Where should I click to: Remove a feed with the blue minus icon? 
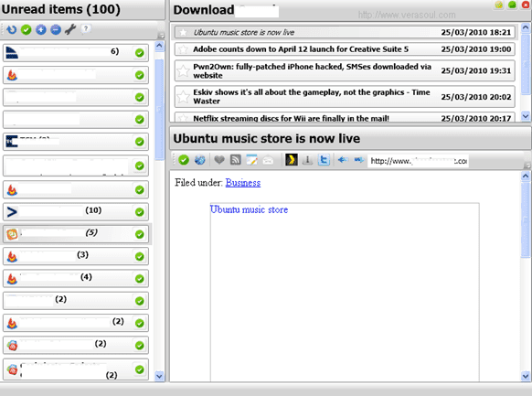coord(56,30)
